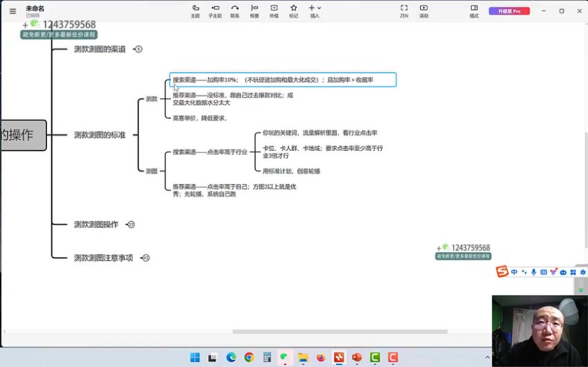Viewport: 588px width, 367px height.
Task: Enter ZEN mode
Action: 404,10
